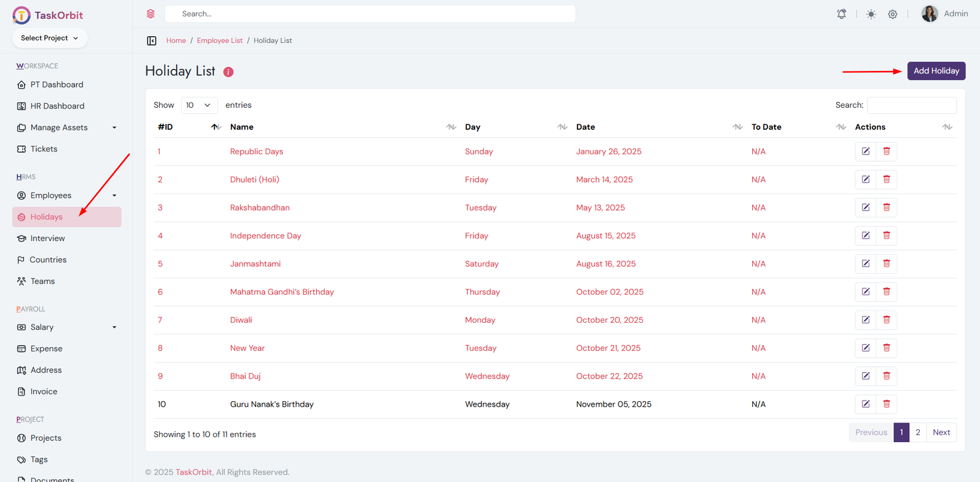Screen dimensions: 980x482
Task: Toggle light/dark theme sun icon
Action: pos(871,14)
